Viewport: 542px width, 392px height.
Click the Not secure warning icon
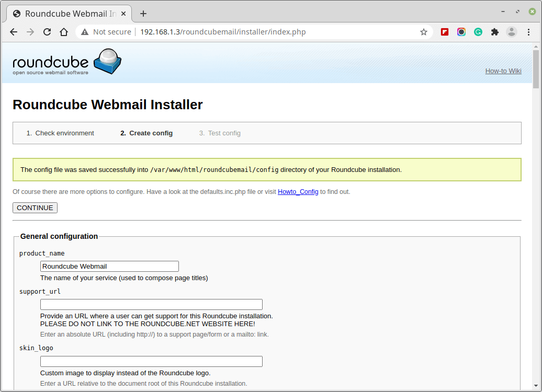85,32
